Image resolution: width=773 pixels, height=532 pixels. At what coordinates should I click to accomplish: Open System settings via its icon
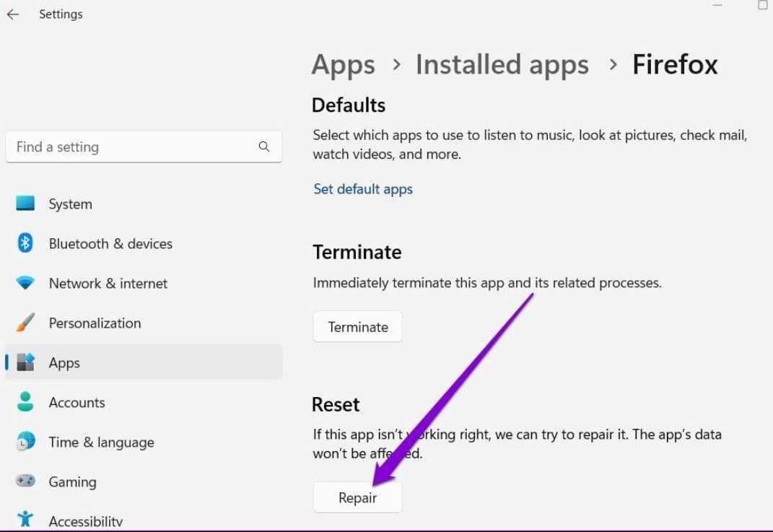26,204
